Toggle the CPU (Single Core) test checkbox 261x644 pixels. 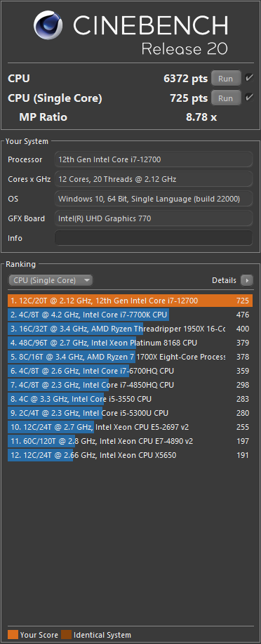coord(248,98)
